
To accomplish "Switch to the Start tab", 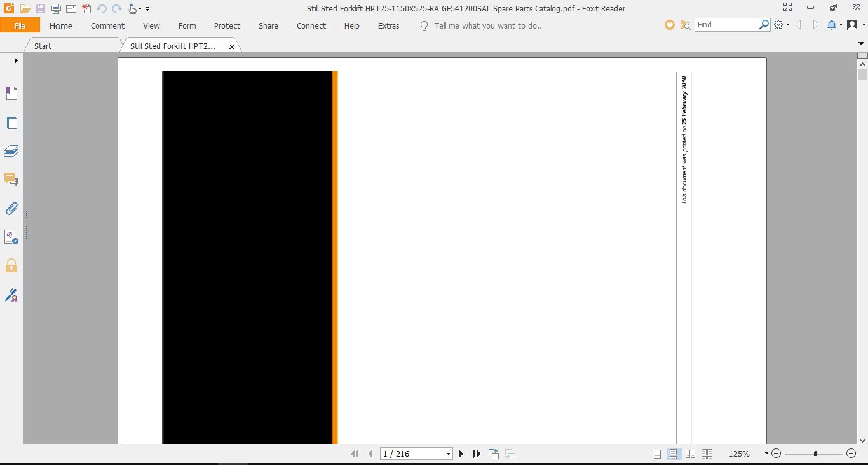I will (43, 46).
